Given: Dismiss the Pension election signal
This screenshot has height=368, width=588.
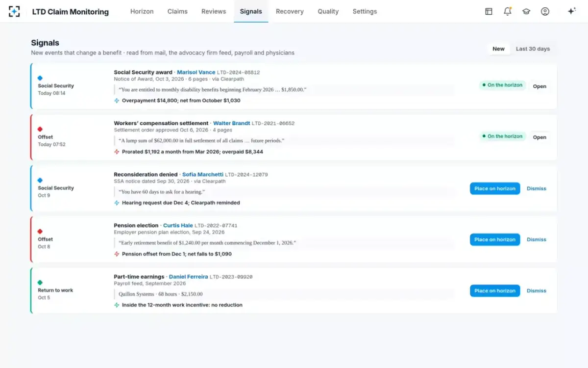Looking at the screenshot, I should [x=537, y=239].
